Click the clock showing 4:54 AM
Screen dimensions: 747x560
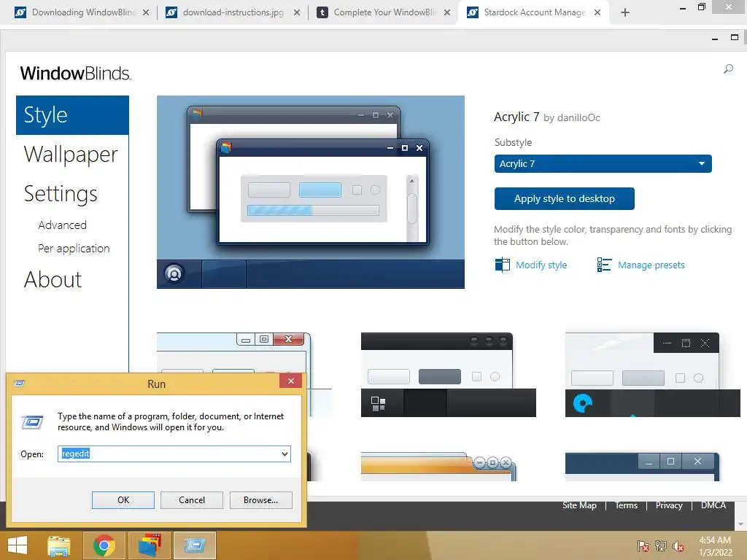tap(715, 540)
